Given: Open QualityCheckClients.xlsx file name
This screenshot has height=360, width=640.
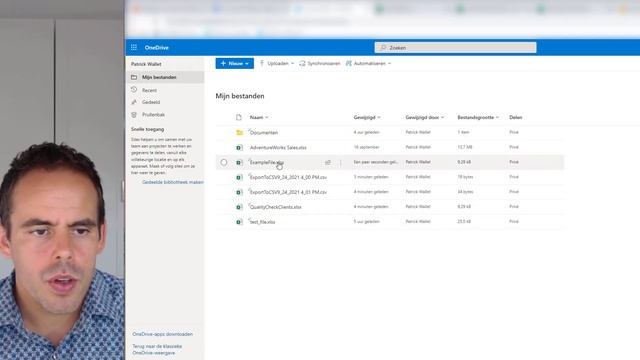Looking at the screenshot, I should (x=276, y=207).
